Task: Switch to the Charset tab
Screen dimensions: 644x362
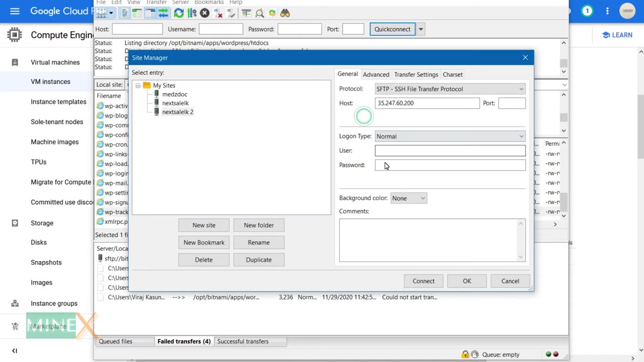Action: [x=453, y=74]
